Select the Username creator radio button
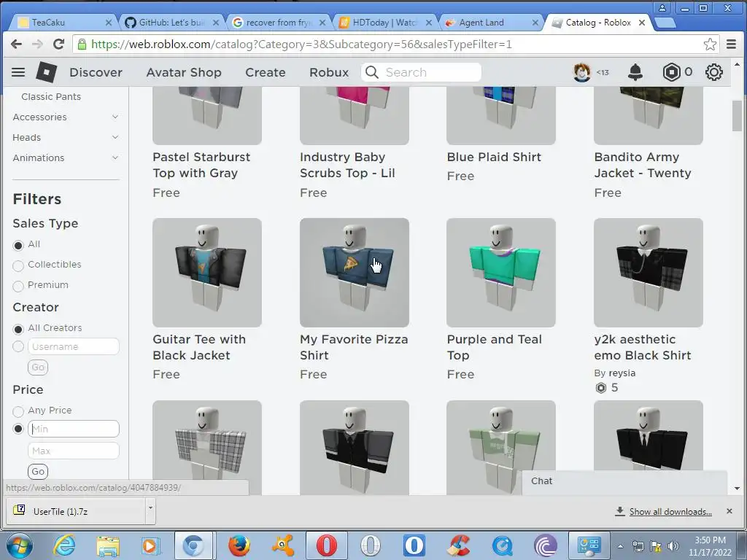Viewport: 747px width, 560px height. coord(18,346)
